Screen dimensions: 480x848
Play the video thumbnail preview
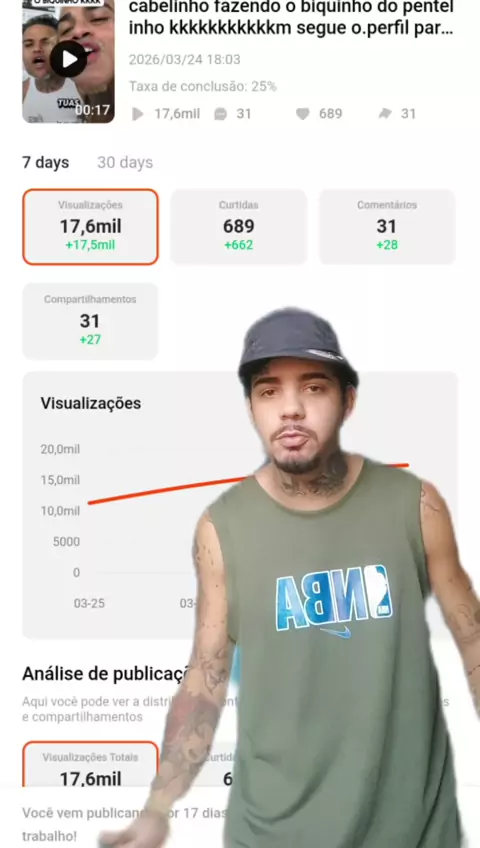tap(69, 59)
